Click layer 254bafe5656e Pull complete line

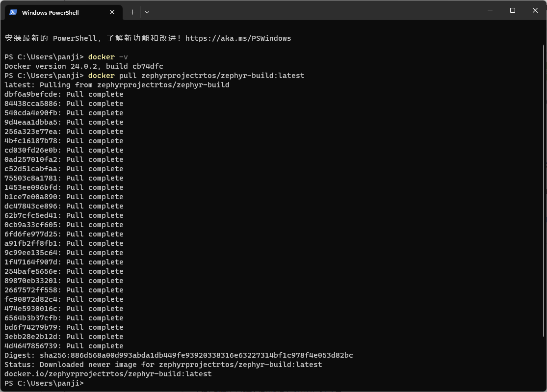(x=64, y=272)
